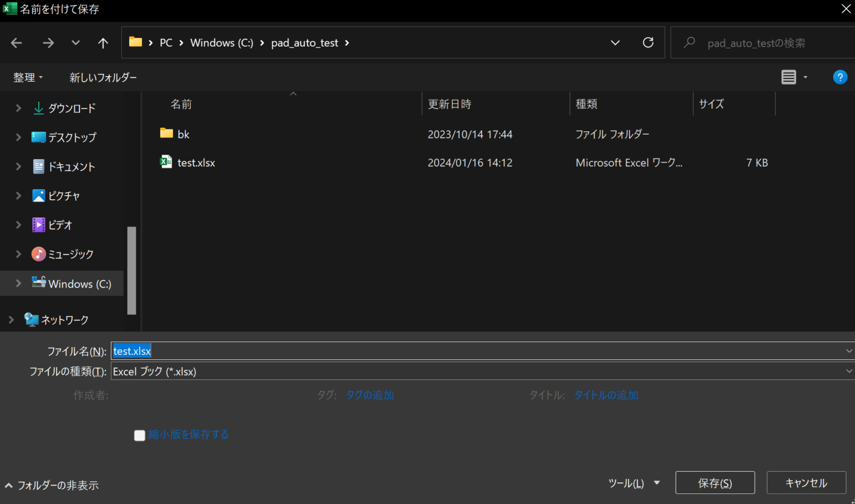Image resolution: width=855 pixels, height=504 pixels.
Task: Click the forward navigation arrow
Action: pos(48,43)
